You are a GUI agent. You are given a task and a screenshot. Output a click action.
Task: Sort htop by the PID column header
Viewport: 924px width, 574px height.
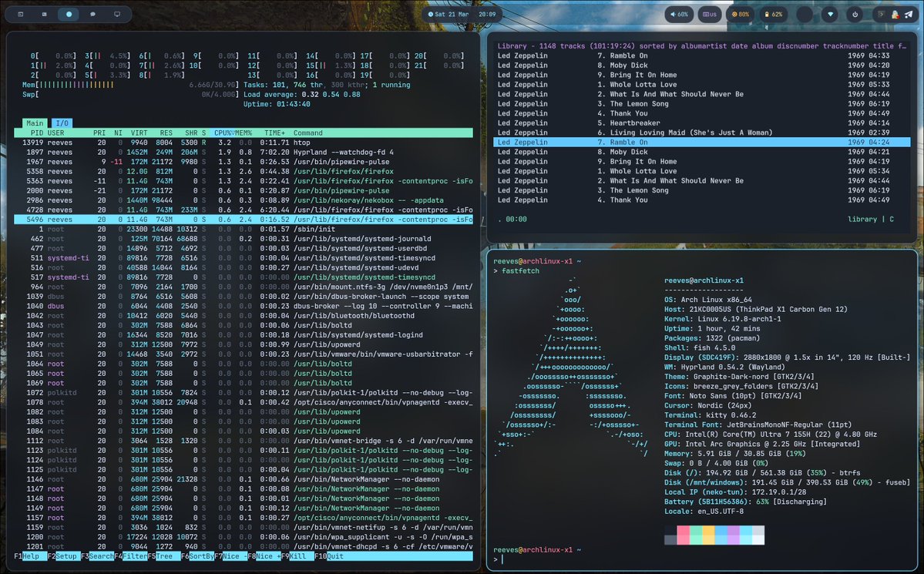point(36,133)
